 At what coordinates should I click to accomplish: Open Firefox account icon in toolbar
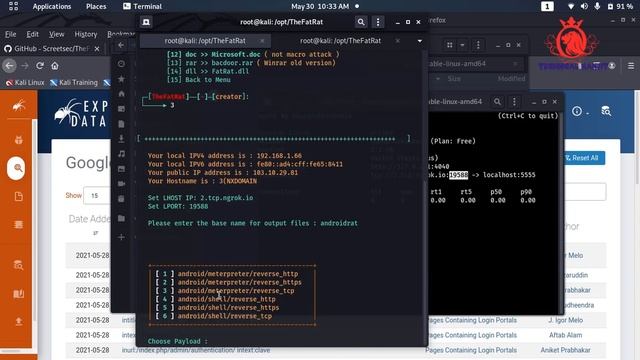pyautogui.click(x=611, y=66)
